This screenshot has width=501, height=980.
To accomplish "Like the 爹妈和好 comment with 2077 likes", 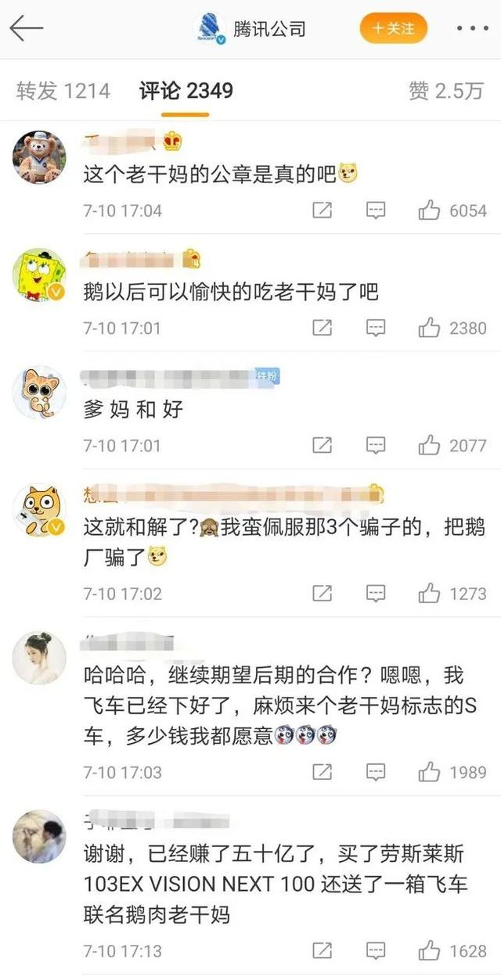I will tap(429, 446).
